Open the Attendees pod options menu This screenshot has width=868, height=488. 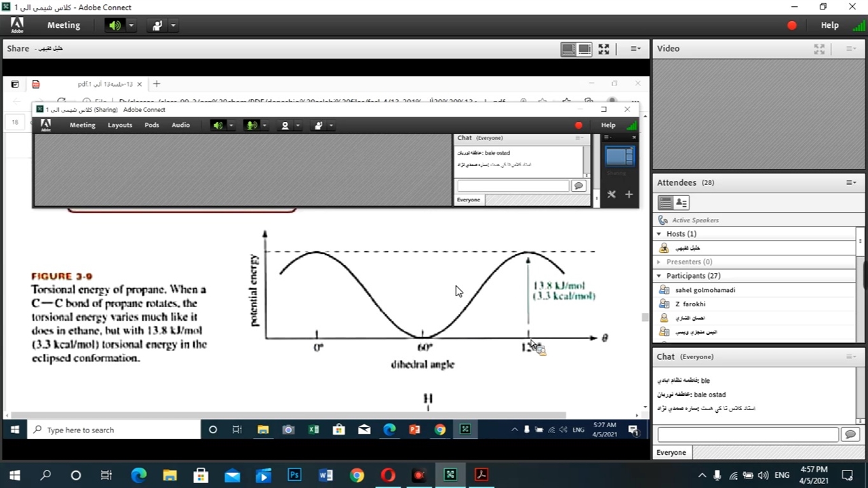[x=851, y=182]
